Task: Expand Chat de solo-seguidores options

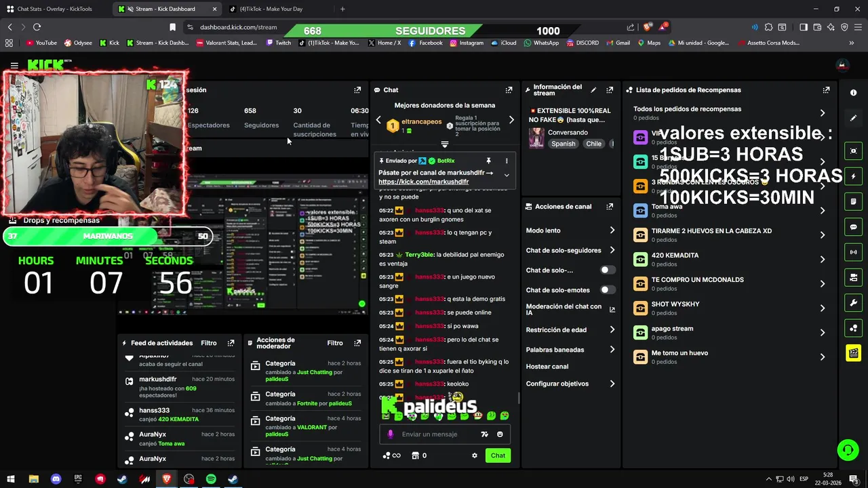Action: [x=612, y=250]
